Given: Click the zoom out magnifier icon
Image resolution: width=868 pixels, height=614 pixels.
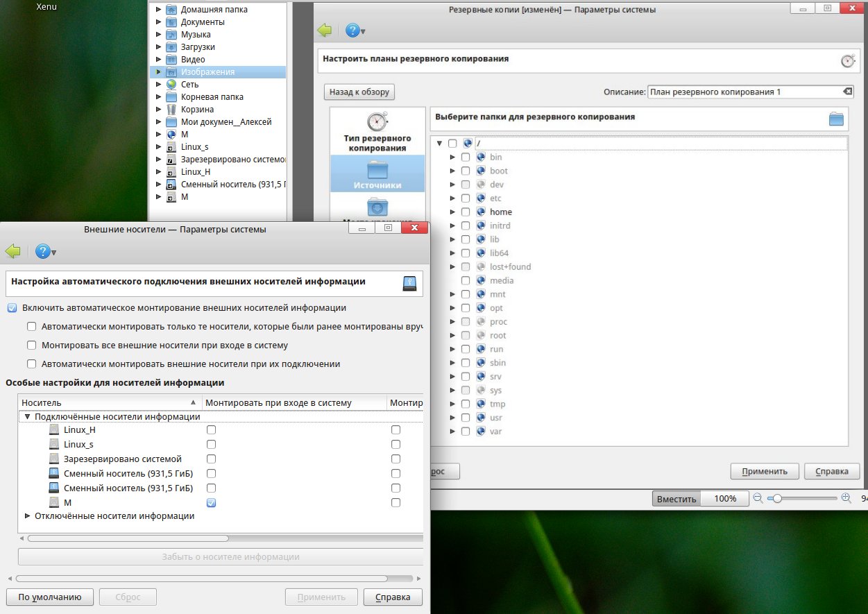Looking at the screenshot, I should click(x=758, y=498).
